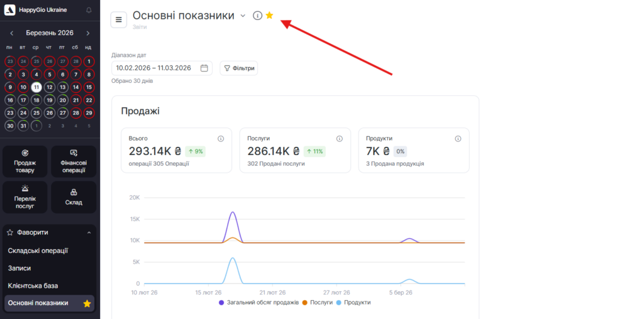644x319 pixels.
Task: Click the notification bell icon
Action: pyautogui.click(x=89, y=10)
